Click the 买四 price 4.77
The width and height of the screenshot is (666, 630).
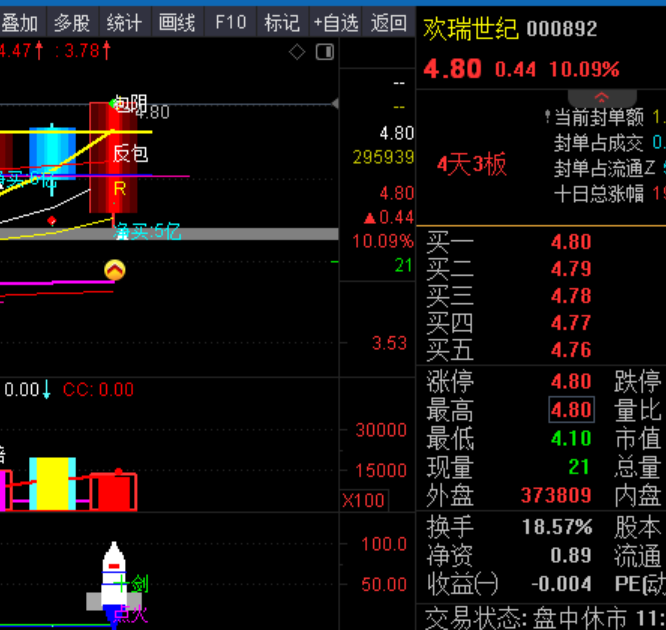point(571,323)
